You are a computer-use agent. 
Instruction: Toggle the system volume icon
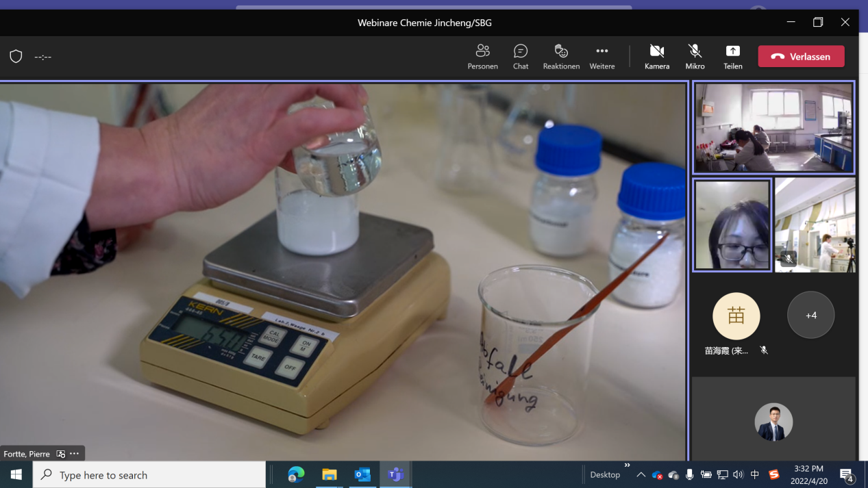pyautogui.click(x=738, y=475)
